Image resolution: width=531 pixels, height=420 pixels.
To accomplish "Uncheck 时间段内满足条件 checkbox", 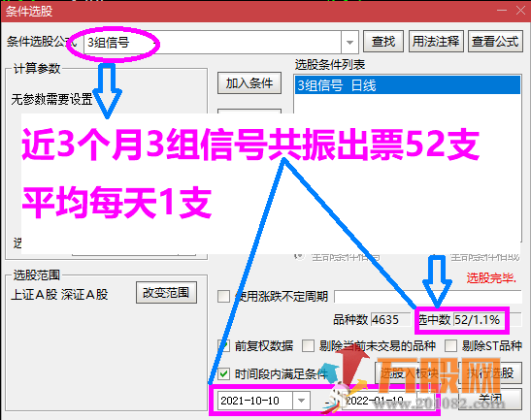I will pyautogui.click(x=223, y=374).
